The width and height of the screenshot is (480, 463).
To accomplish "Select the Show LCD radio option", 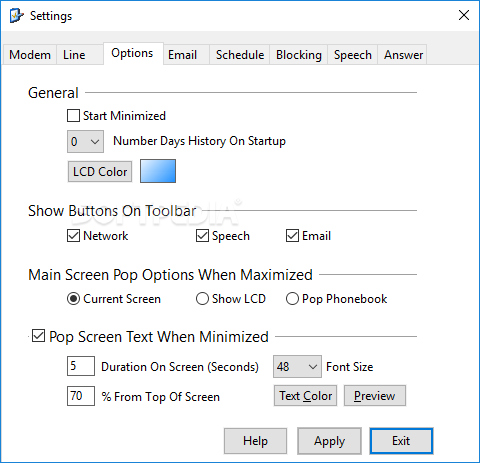I will (202, 299).
